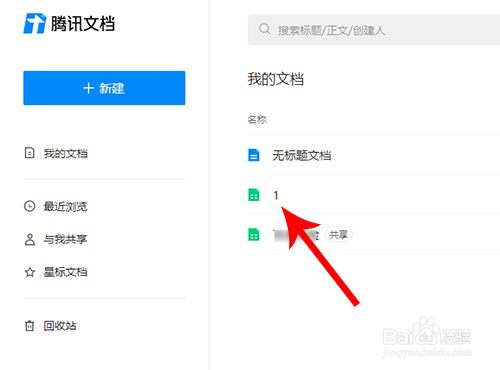
Task: Click the document icon beside 我的文档
Action: pyautogui.click(x=30, y=153)
